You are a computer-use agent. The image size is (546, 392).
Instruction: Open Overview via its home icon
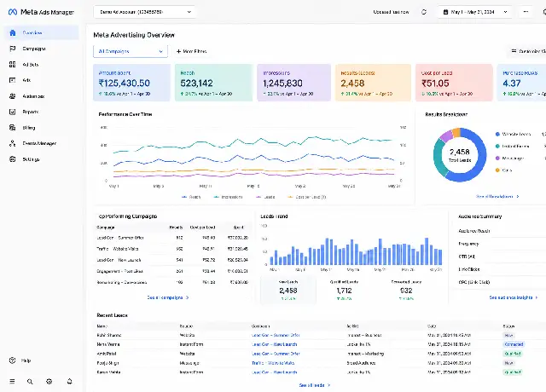coord(13,32)
